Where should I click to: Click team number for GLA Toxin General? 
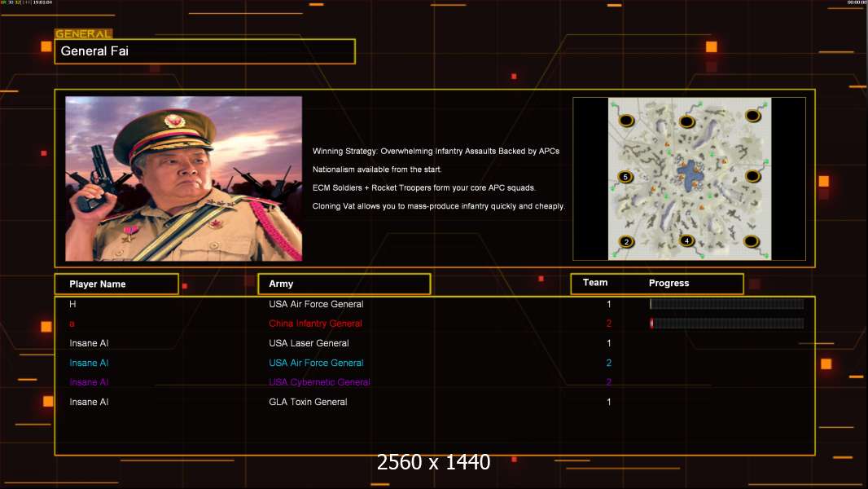point(609,402)
